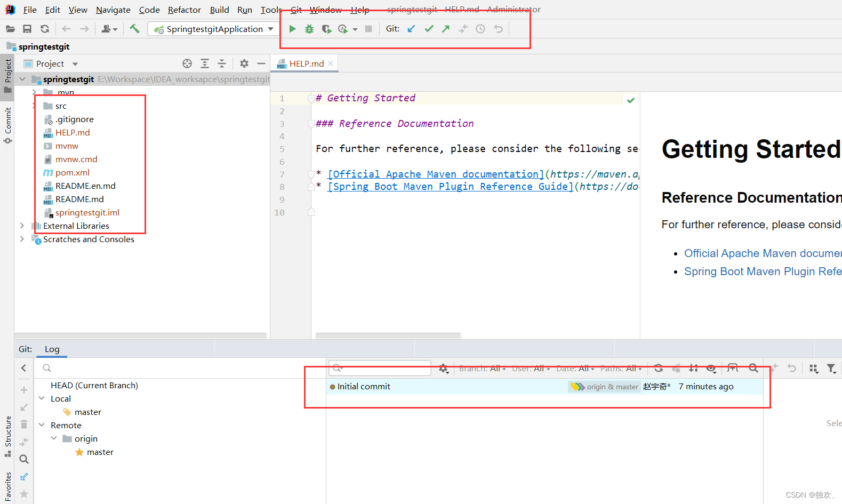Push commits with the green up-right arrow
Screen dimensions: 842x504
[x=446, y=29]
